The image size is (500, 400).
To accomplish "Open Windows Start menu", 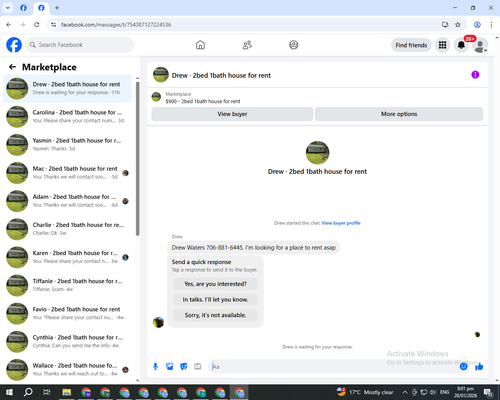I will (9, 392).
